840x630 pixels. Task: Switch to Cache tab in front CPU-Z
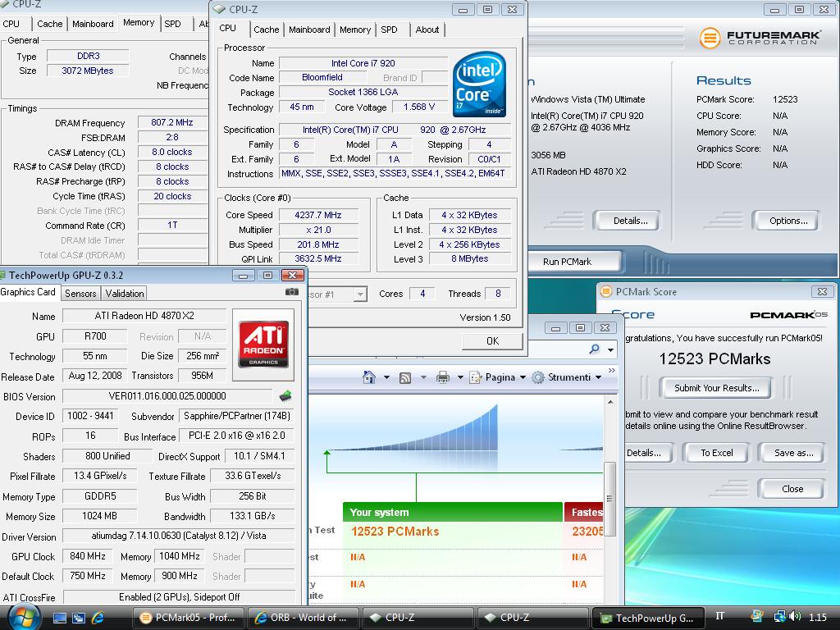tap(267, 30)
